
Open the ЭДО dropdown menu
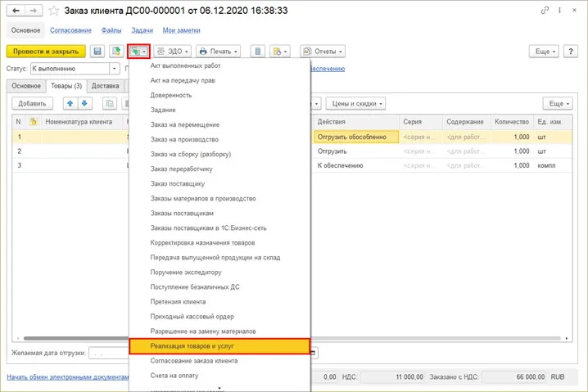click(x=174, y=51)
